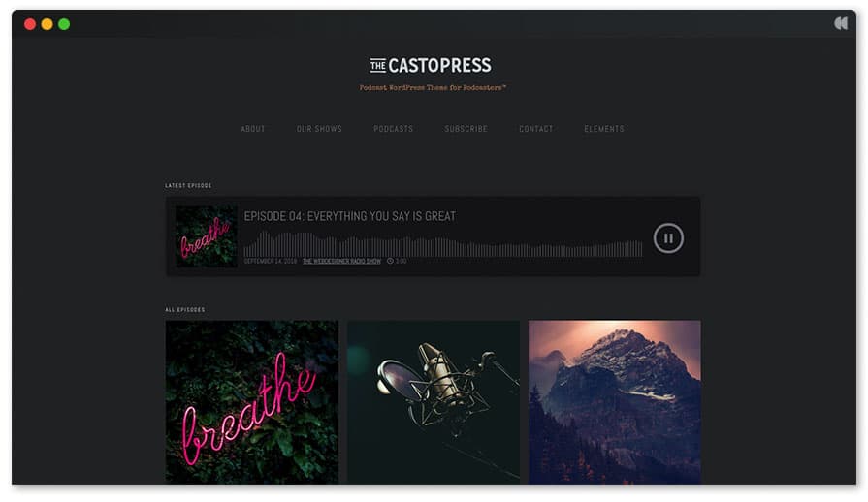The width and height of the screenshot is (868, 502).
Task: Follow The Webdesigner Radio Show link
Action: tap(341, 261)
